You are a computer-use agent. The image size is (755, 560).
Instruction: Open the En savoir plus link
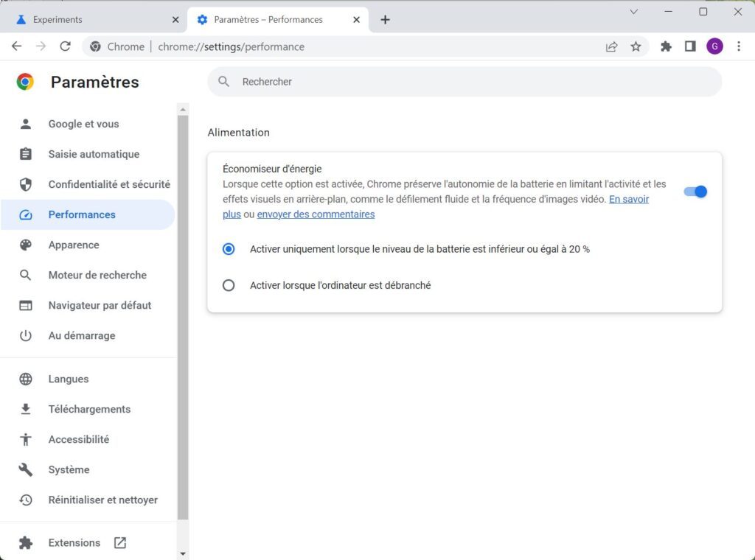629,199
